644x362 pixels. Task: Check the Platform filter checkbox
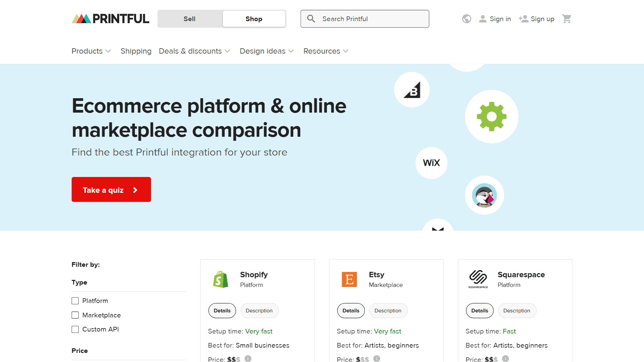(75, 301)
